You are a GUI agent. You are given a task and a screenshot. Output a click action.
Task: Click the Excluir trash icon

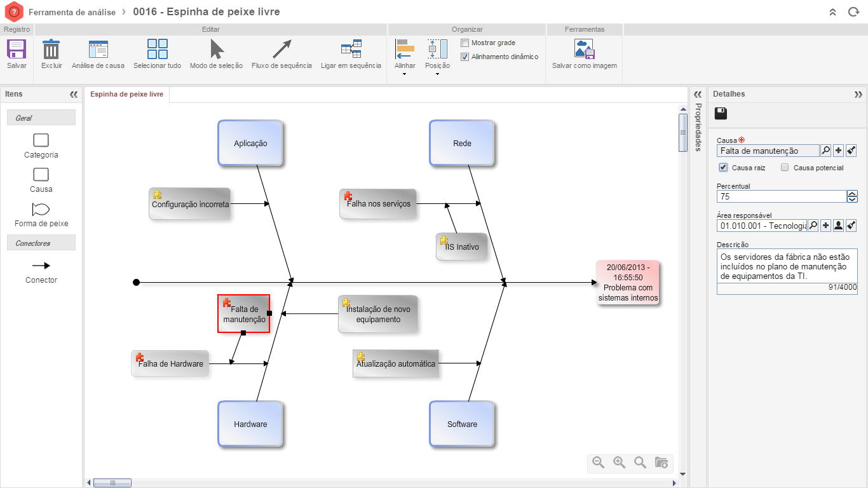pyautogui.click(x=51, y=50)
